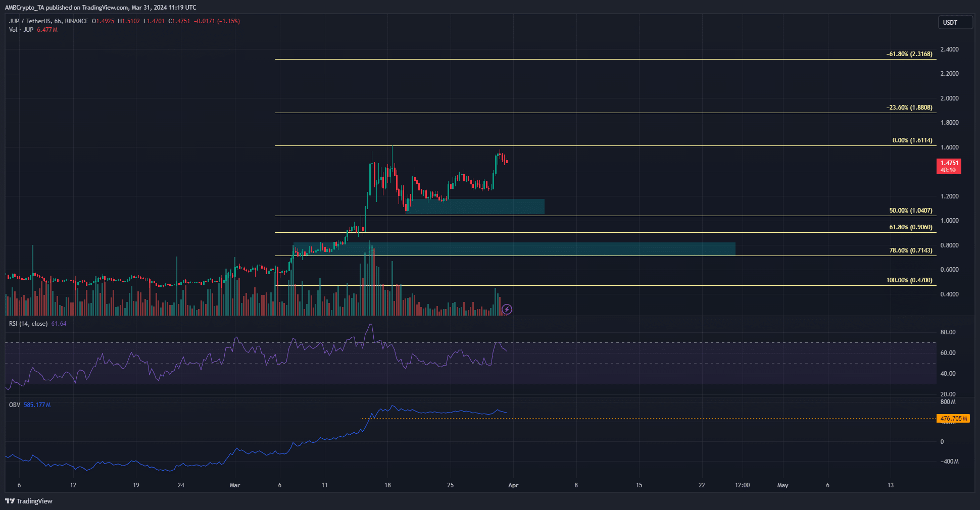Click the upper teal demand zone rectangle

point(475,207)
